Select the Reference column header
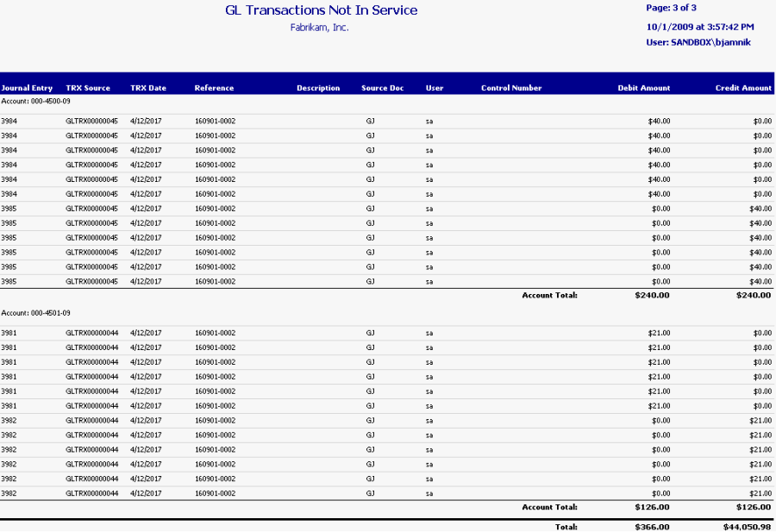This screenshot has width=776, height=532. [x=214, y=88]
